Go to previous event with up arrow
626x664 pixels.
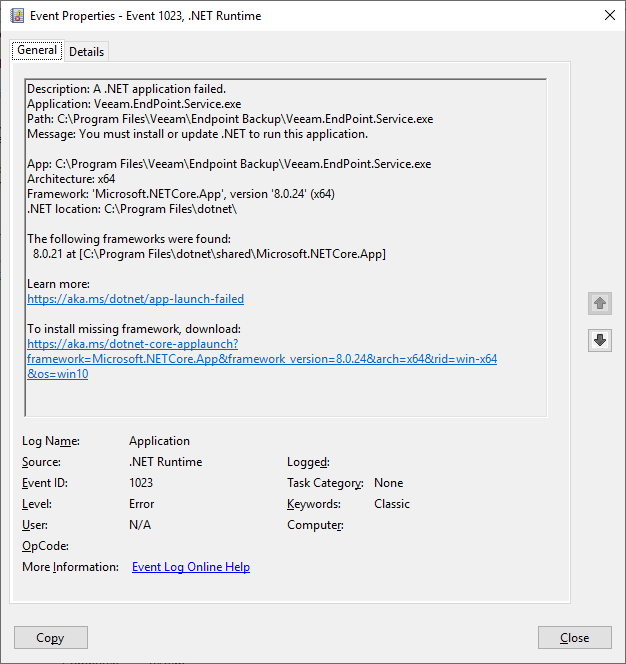(x=599, y=303)
